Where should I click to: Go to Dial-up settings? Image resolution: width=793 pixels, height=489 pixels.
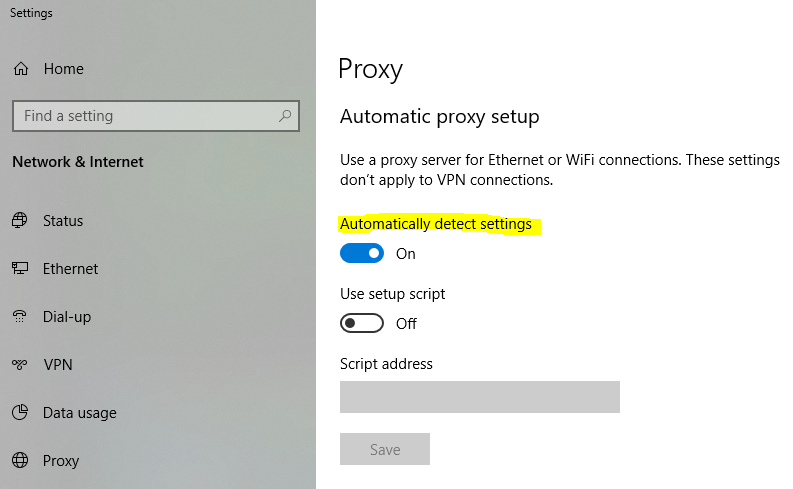tap(66, 317)
